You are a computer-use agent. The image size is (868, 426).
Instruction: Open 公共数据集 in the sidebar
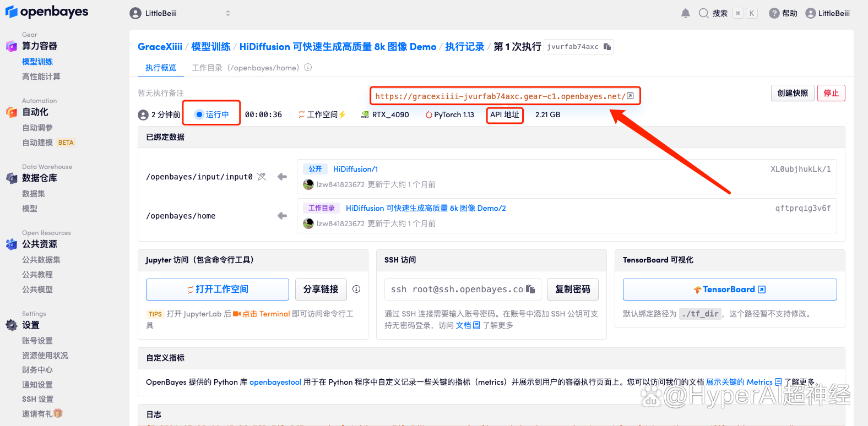tap(41, 260)
